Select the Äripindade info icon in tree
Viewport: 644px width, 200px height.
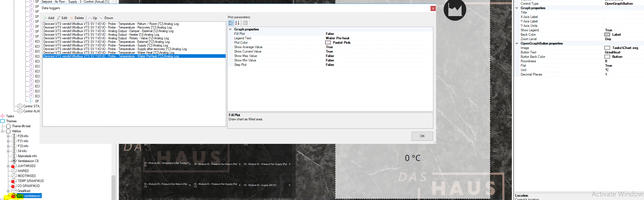[x=14, y=156]
